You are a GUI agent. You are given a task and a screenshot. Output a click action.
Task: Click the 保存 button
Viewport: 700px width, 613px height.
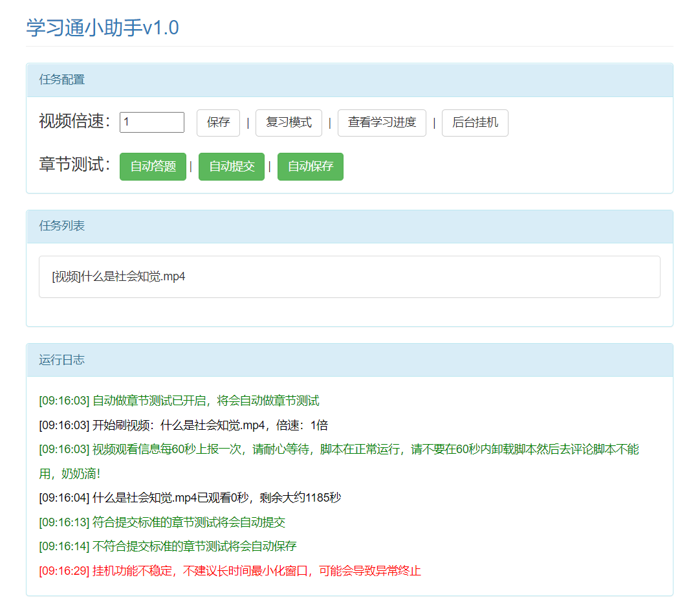[x=218, y=122]
